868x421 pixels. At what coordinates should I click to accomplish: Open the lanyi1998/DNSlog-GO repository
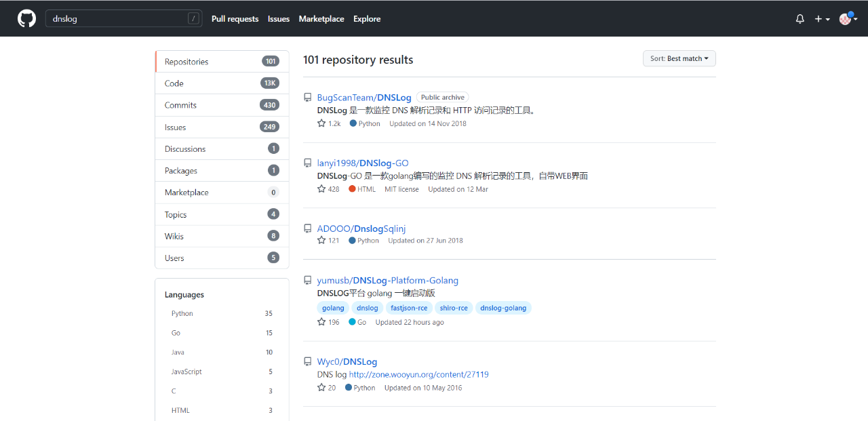coord(363,163)
